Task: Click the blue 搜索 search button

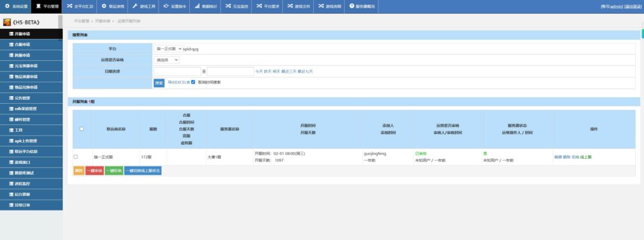Action: click(x=159, y=83)
